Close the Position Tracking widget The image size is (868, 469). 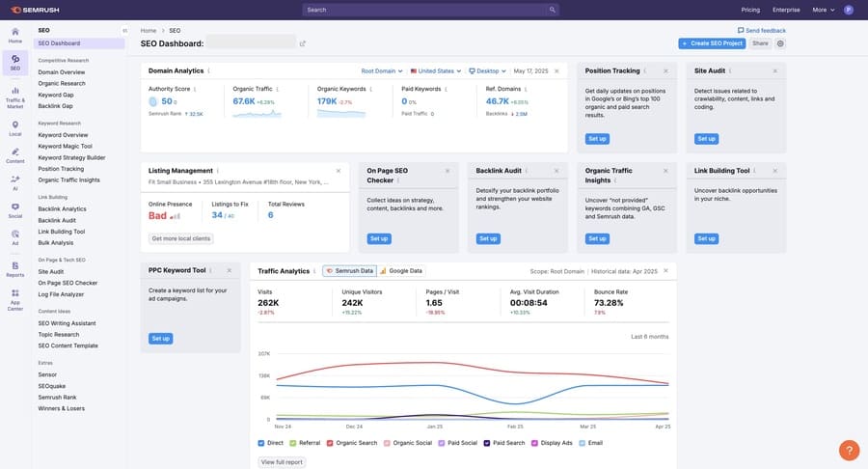665,70
